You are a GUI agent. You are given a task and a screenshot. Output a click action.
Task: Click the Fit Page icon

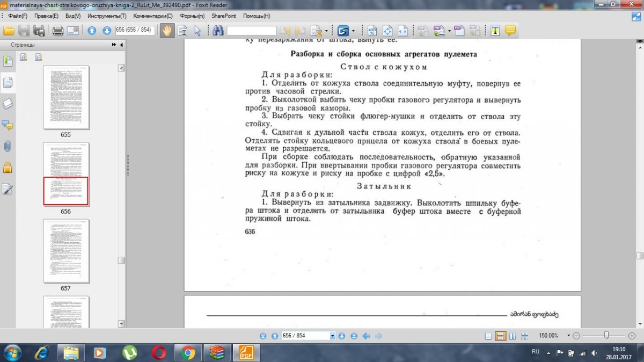[x=387, y=31]
